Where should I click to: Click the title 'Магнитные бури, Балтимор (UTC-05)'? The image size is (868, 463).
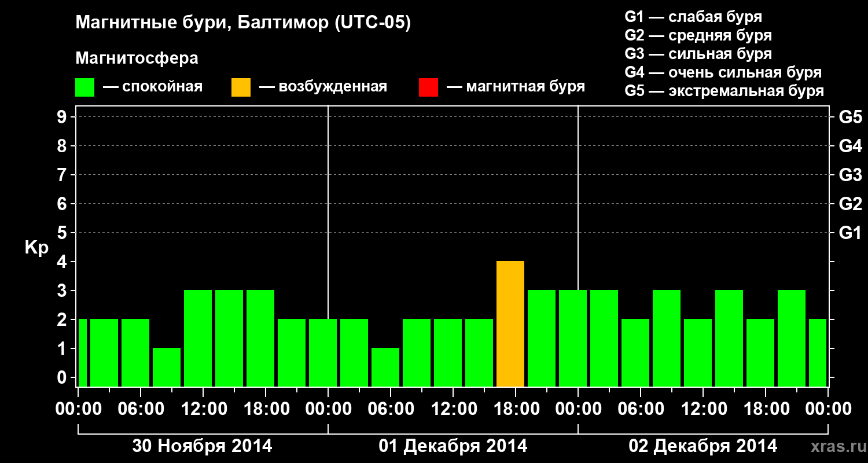(x=243, y=24)
